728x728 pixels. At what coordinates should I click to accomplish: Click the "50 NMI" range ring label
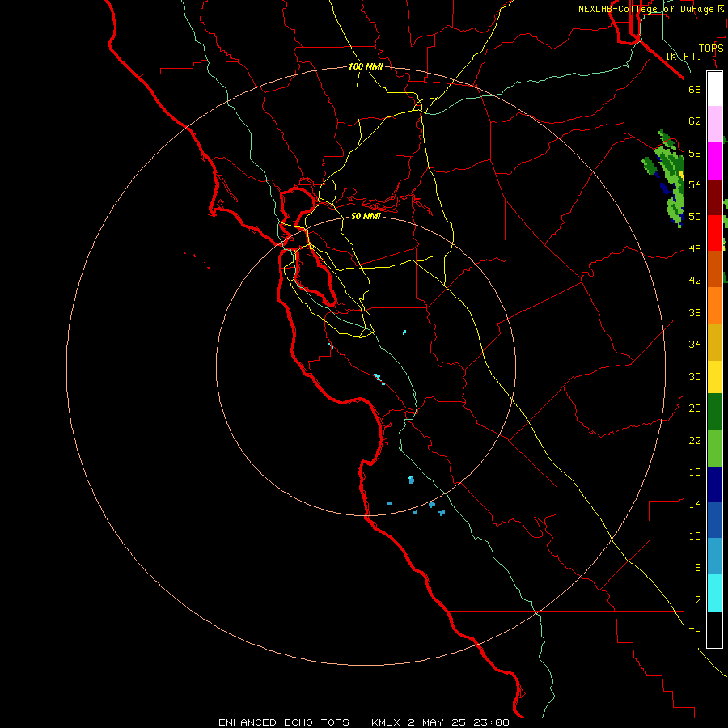point(366,216)
